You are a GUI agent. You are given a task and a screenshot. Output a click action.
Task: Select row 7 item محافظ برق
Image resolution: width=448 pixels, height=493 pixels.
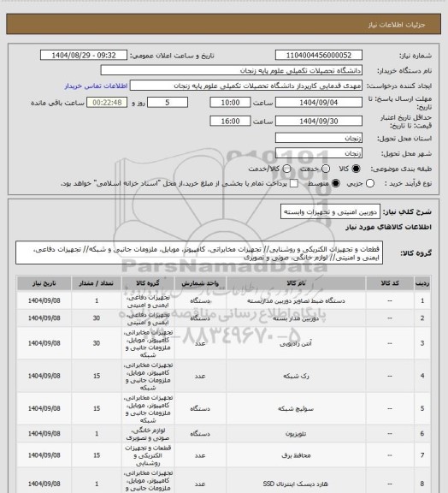pos(296,455)
